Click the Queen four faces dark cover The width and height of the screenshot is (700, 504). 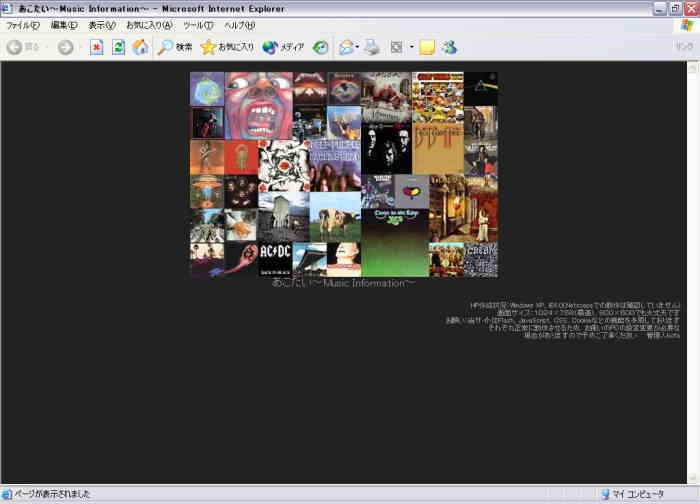coord(241,192)
